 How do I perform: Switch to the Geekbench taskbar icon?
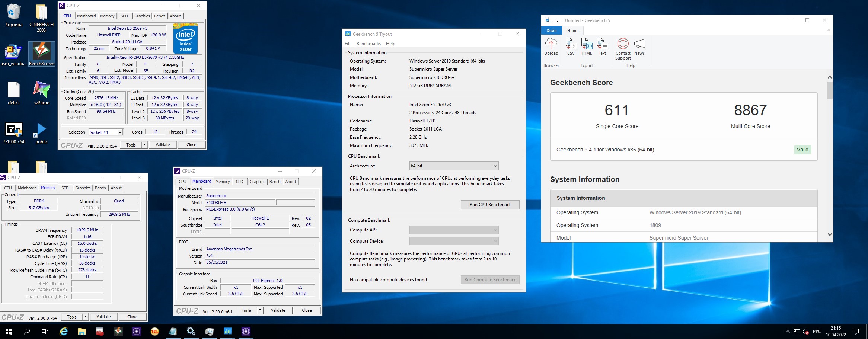pos(227,331)
